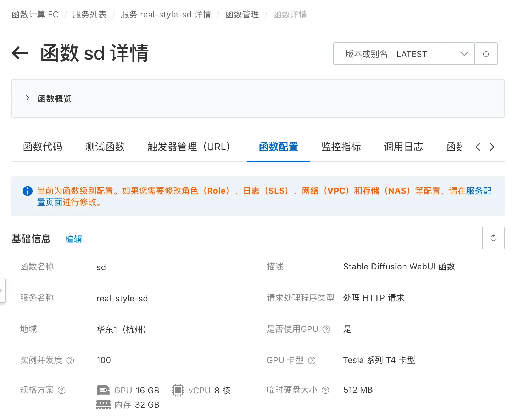Click the 函数计算 FC breadcrumb
The image size is (514, 420).
click(35, 14)
